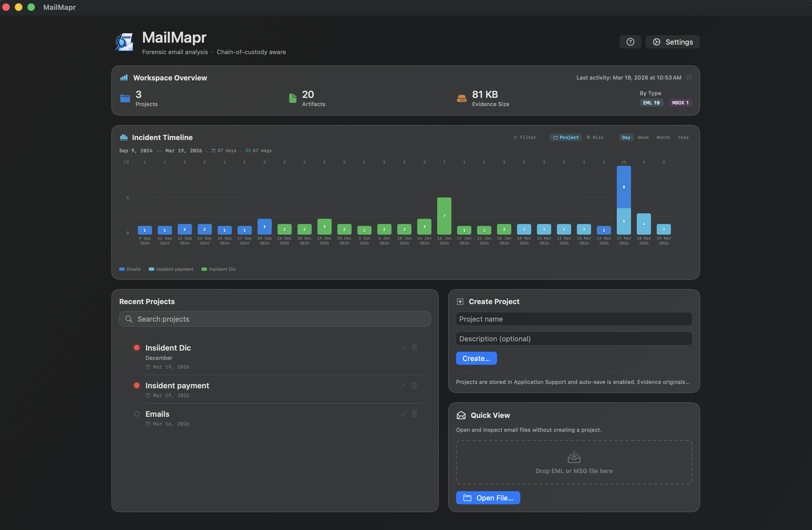Toggle the Insident payment legend entry

pos(171,269)
